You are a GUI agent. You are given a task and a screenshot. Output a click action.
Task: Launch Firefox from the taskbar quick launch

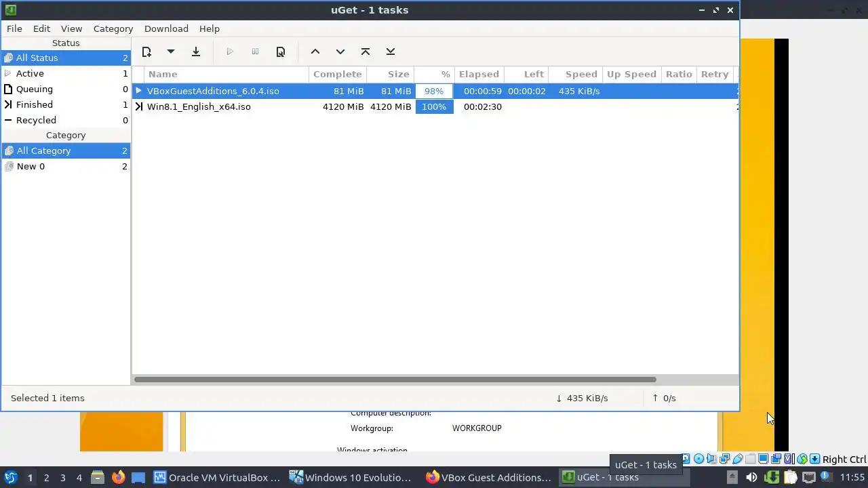point(118,477)
